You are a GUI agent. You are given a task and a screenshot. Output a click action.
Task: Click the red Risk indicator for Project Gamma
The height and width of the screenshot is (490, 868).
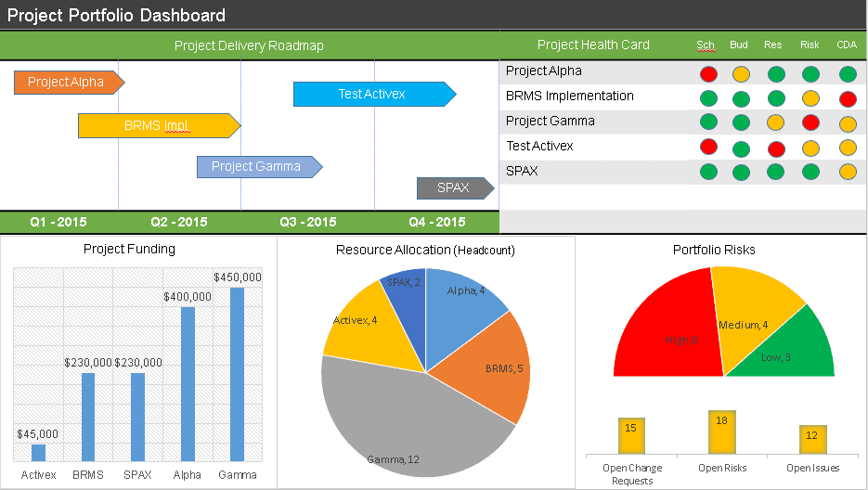810,122
